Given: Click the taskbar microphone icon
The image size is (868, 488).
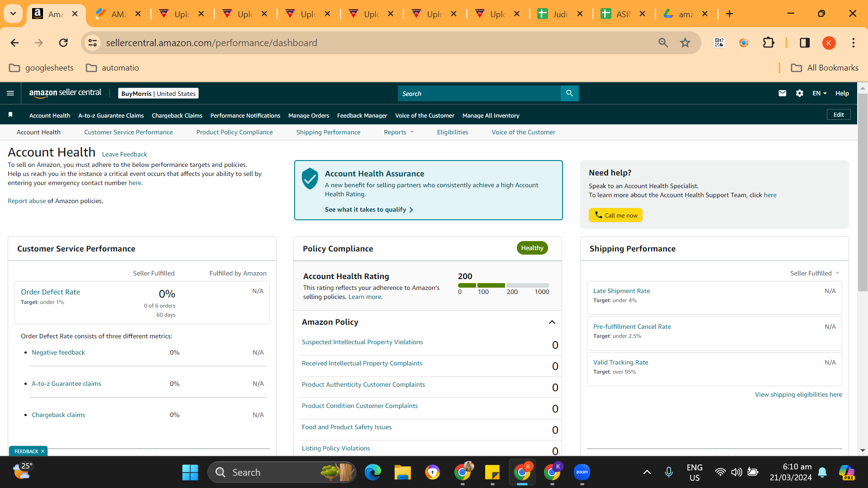Looking at the screenshot, I should (x=668, y=473).
